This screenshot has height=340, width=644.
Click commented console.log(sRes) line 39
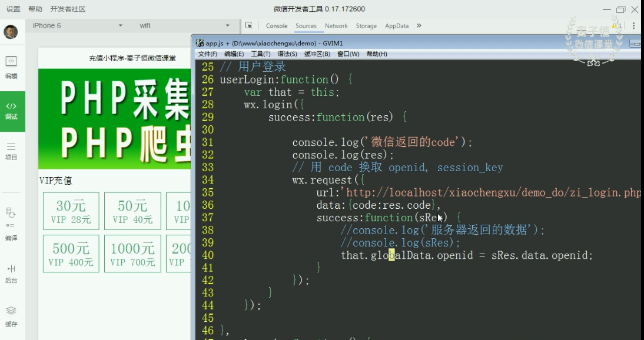[x=400, y=243]
